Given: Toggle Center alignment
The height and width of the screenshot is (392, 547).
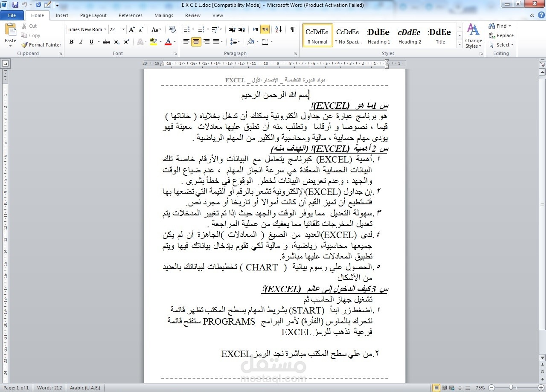Looking at the screenshot, I should [x=196, y=42].
